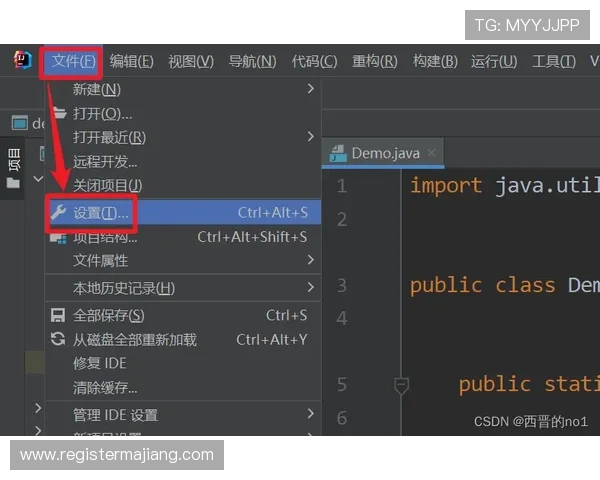Open the 文件(F) menu

[73, 61]
